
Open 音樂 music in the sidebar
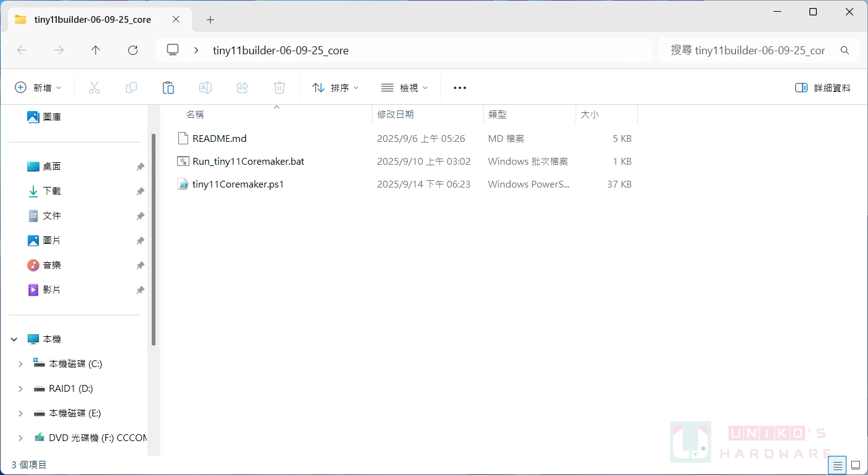click(x=52, y=265)
